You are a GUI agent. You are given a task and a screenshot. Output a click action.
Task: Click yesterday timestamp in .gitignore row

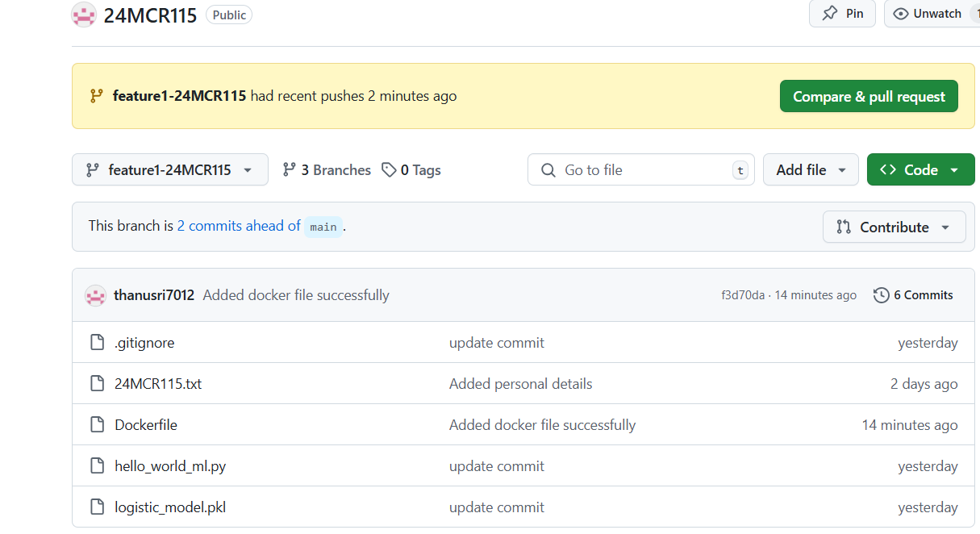point(928,343)
